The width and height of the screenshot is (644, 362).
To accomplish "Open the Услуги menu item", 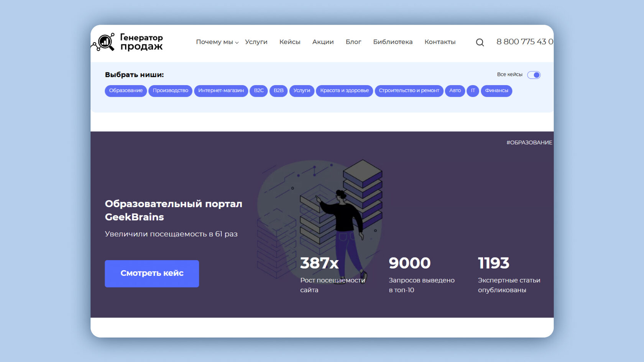I will [256, 42].
